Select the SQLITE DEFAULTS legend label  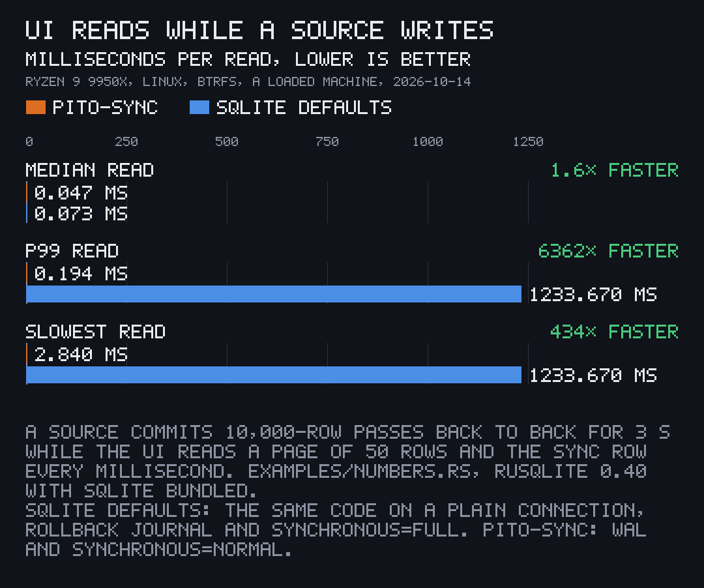tap(304, 108)
